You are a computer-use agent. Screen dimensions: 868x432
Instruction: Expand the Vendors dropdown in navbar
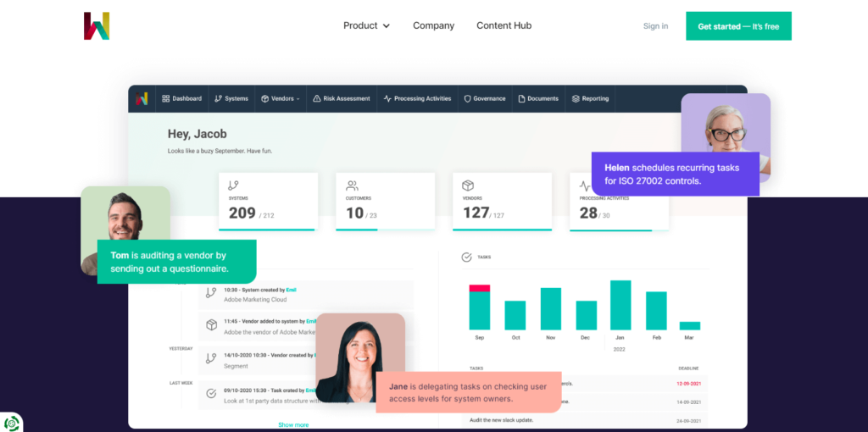point(280,98)
